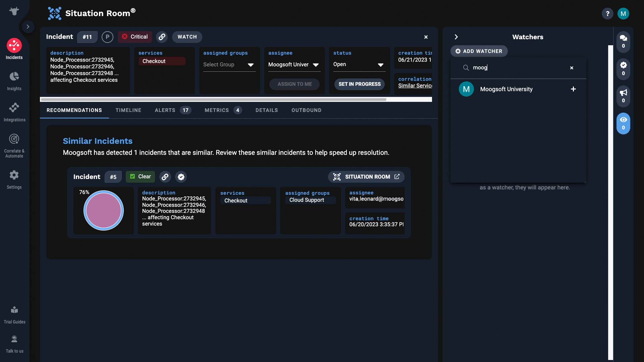Switch to the METRICS tab

pos(223,110)
